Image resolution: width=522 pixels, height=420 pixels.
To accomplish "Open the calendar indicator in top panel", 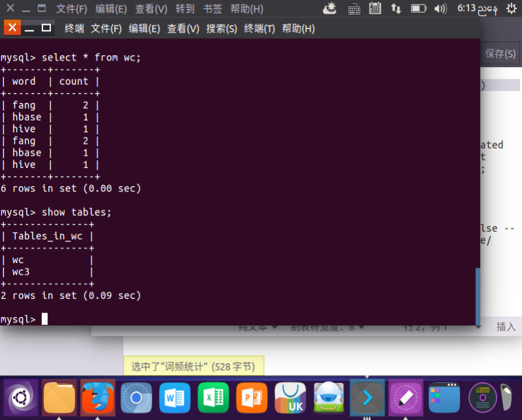I will point(375,8).
